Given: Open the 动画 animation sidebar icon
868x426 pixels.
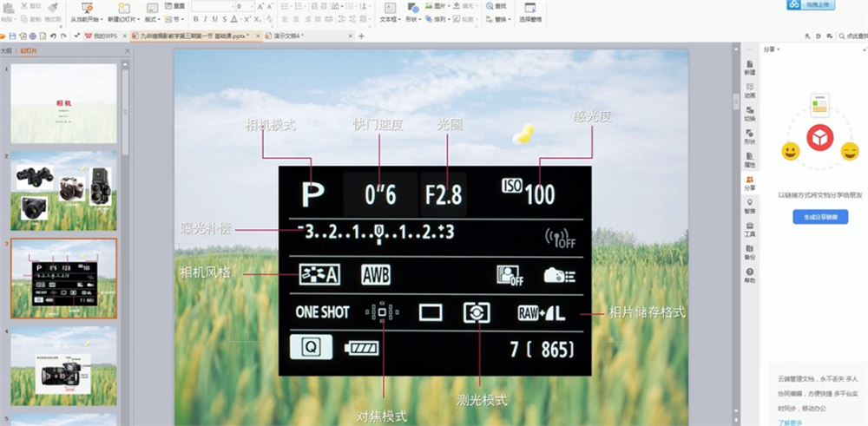Looking at the screenshot, I should (x=750, y=91).
